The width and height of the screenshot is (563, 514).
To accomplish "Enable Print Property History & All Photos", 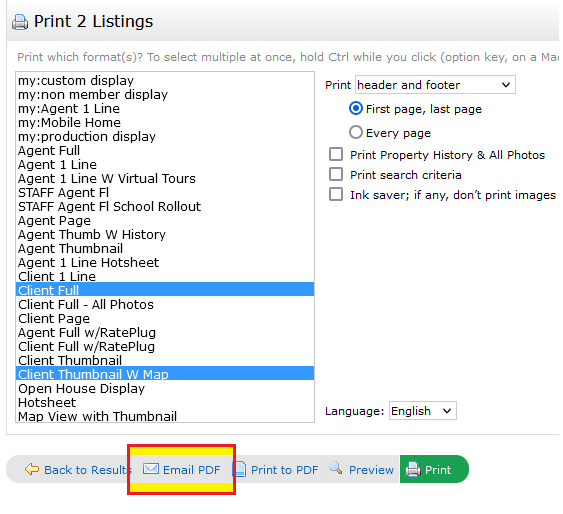I will click(x=336, y=154).
